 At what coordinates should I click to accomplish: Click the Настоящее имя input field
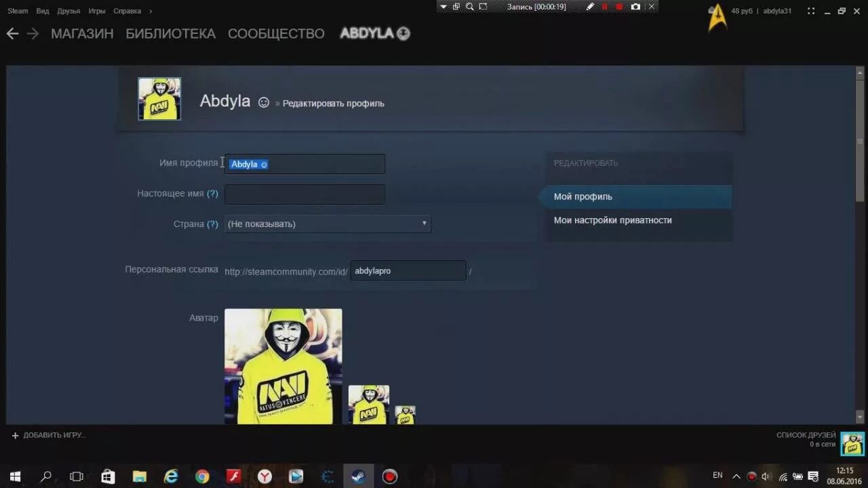pos(304,195)
